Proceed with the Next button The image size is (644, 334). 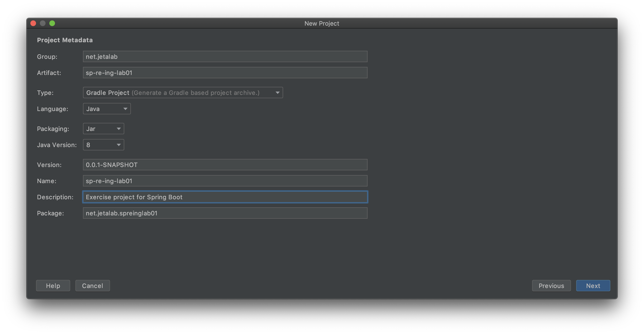tap(593, 286)
